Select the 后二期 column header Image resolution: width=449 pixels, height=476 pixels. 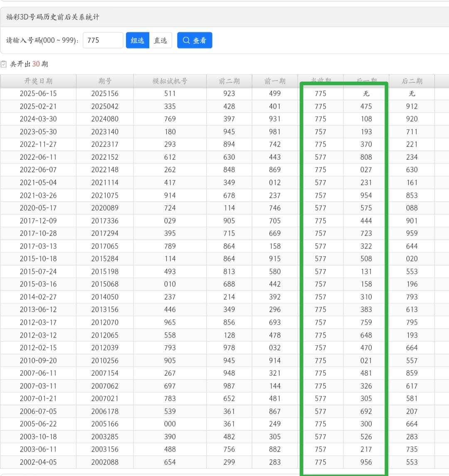coord(412,81)
